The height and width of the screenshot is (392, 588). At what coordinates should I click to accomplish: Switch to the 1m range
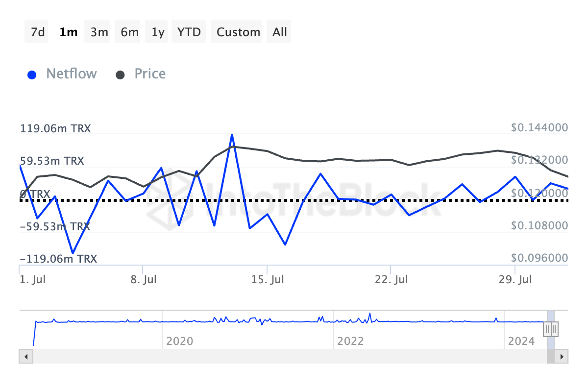(68, 32)
